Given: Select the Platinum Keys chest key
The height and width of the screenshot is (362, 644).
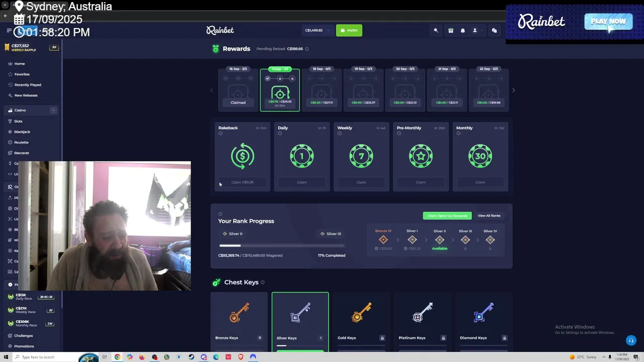Looking at the screenshot, I should click(x=423, y=322).
